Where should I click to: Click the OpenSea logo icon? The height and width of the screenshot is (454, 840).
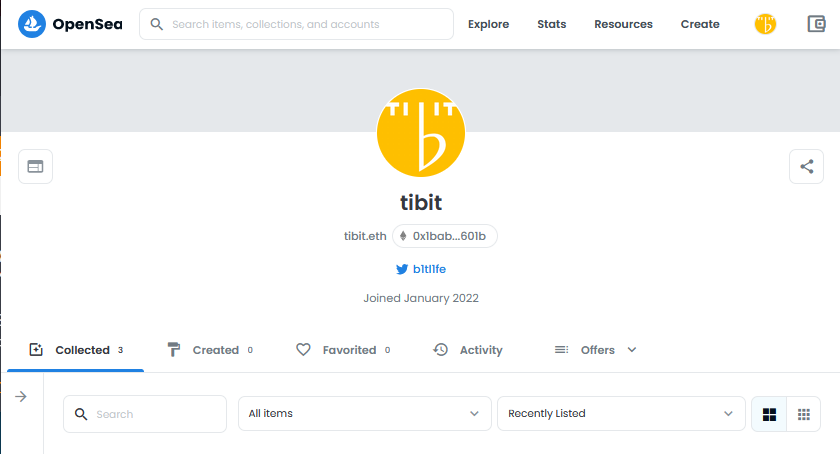coord(32,24)
